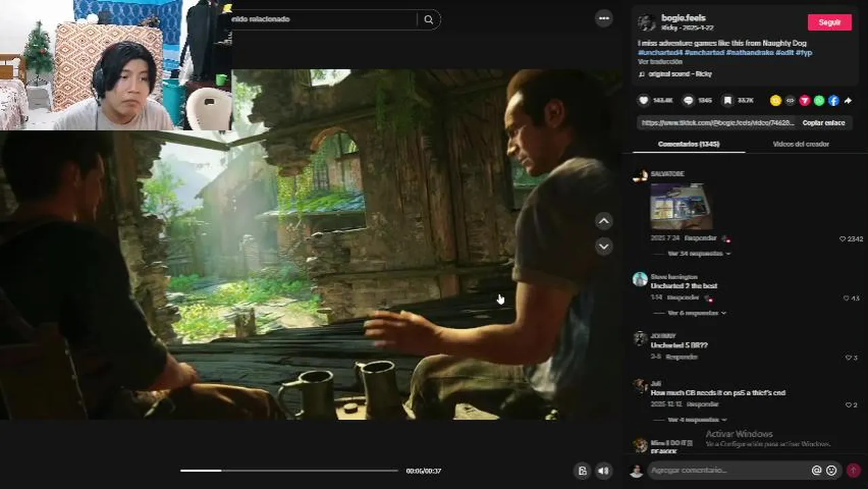
Task: Open SALVATORE's profile avatar
Action: click(640, 176)
